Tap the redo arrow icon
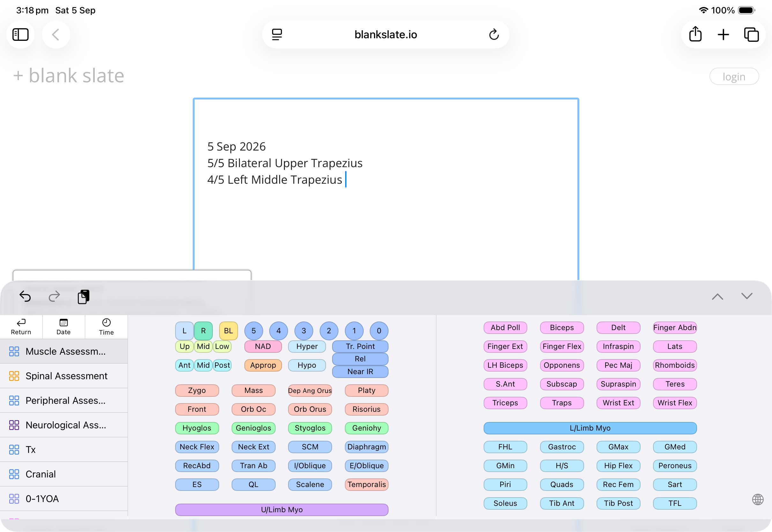This screenshot has width=772, height=532. (x=54, y=296)
